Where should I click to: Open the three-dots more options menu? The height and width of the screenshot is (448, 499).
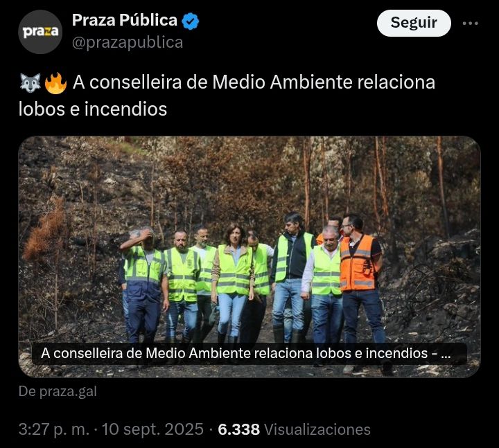471,24
